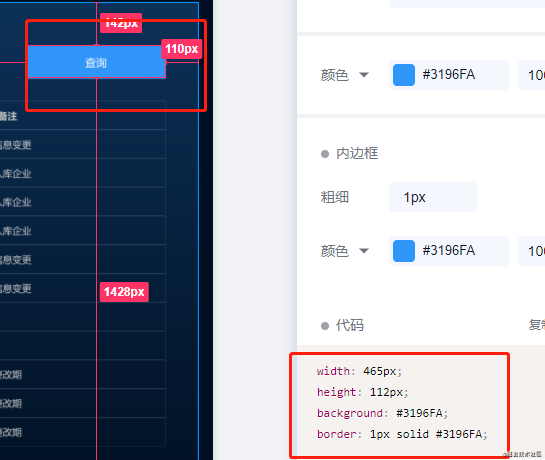Click the blue 查询 button
Viewport: 545px width, 460px height.
tap(96, 62)
